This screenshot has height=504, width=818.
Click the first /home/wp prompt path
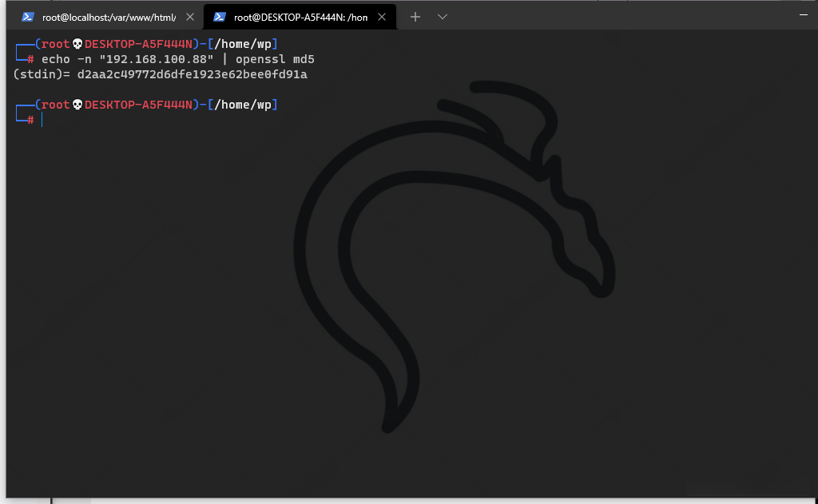(x=243, y=45)
